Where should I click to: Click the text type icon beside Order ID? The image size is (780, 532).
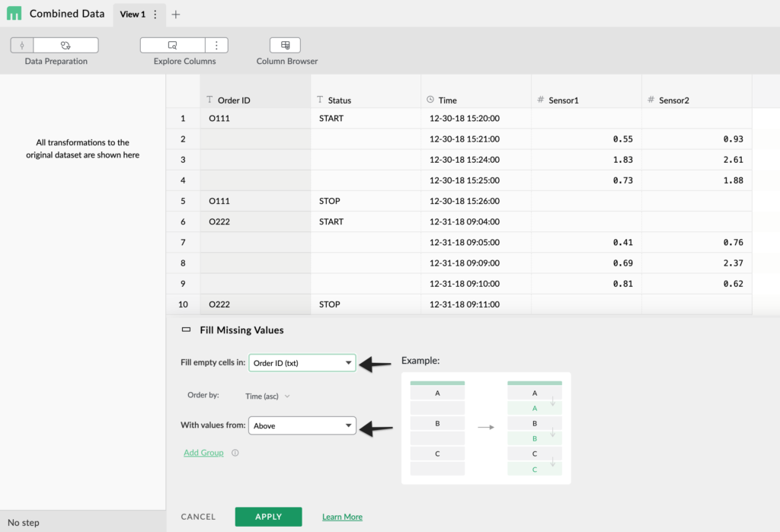pyautogui.click(x=209, y=100)
